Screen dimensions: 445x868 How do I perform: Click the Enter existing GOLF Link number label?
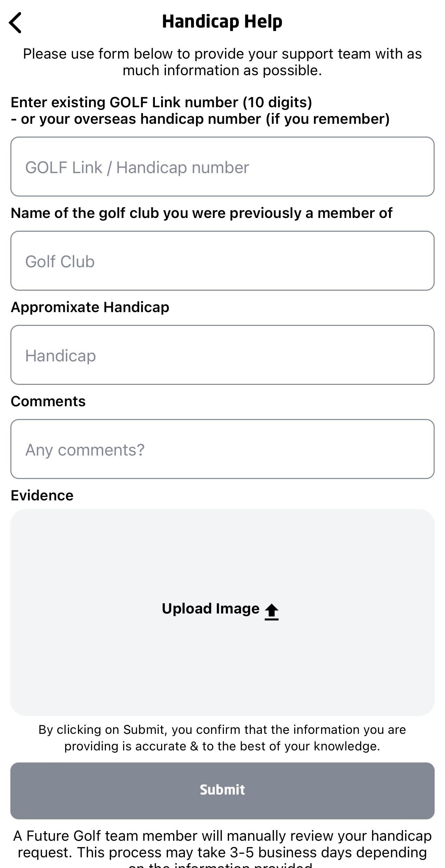pyautogui.click(x=161, y=102)
